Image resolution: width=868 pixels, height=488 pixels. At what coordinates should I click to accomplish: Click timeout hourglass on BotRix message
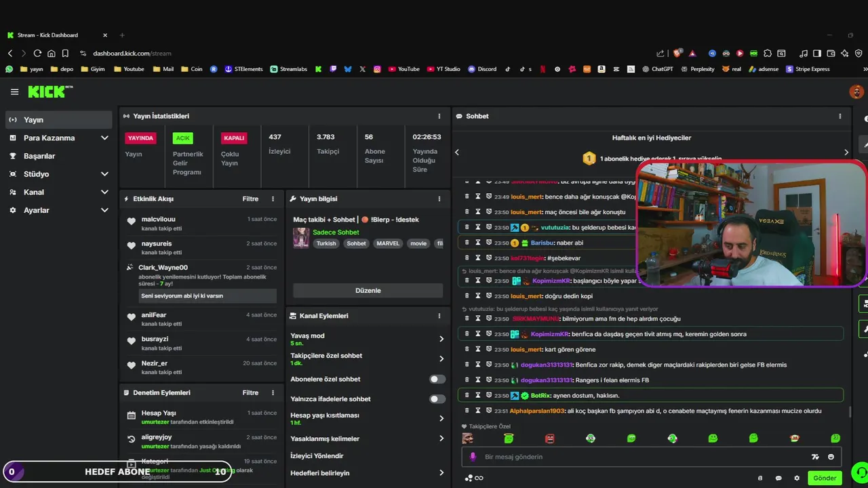coord(477,395)
